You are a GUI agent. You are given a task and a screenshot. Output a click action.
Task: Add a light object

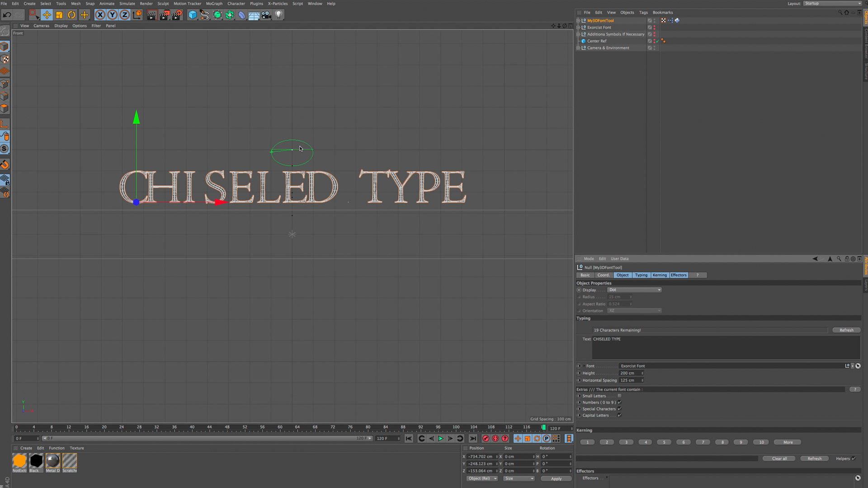pos(279,15)
